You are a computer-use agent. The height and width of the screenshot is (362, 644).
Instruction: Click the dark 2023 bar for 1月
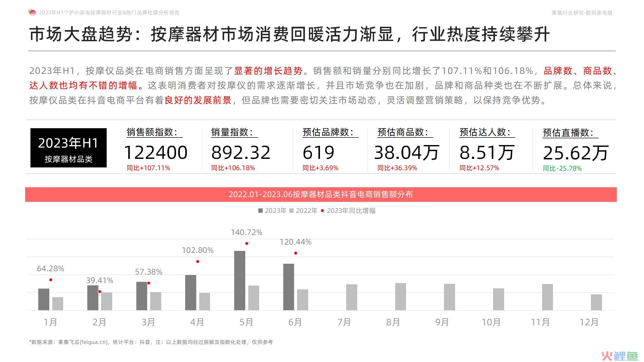point(44,299)
